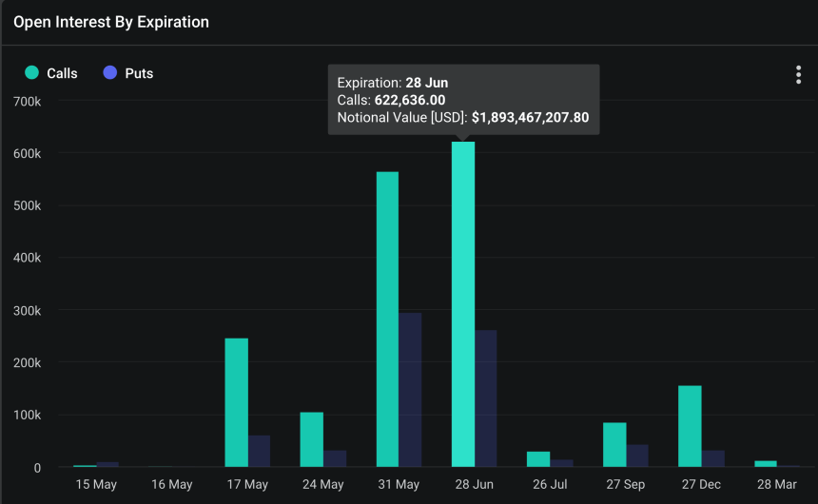Viewport: 818px width, 504px height.
Task: Click the 26 Jul calls bar
Action: (538, 458)
